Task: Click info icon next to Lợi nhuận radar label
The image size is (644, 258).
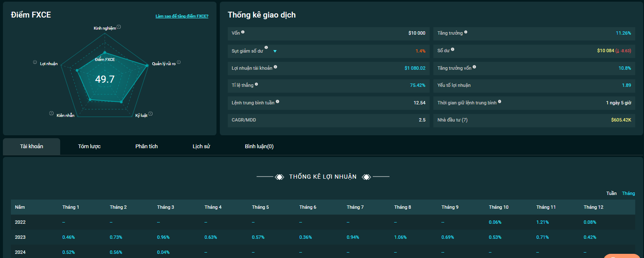Action: click(35, 62)
